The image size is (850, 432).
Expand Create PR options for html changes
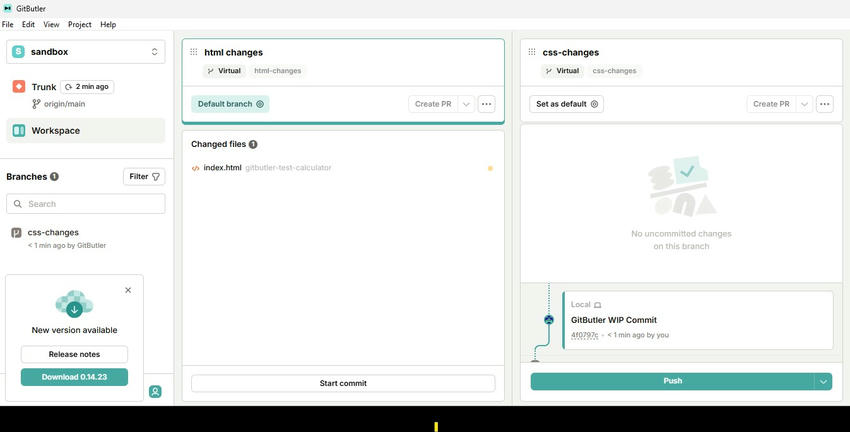coord(466,104)
